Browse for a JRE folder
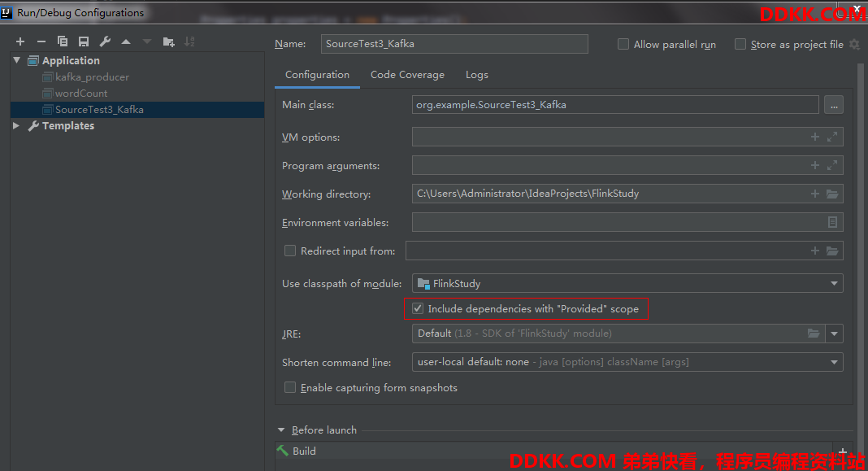The image size is (868, 471). [814, 333]
